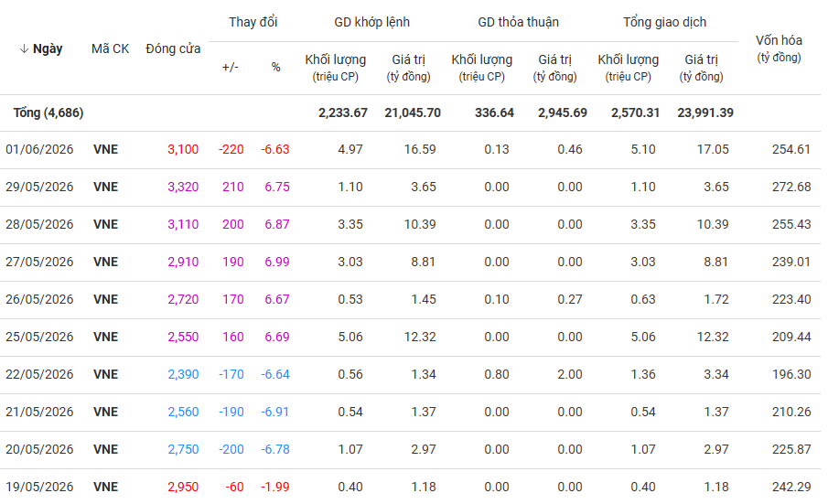Screen dimensions: 828x504
Task: Click closing price 3,100 in first row
Action: pos(183,150)
